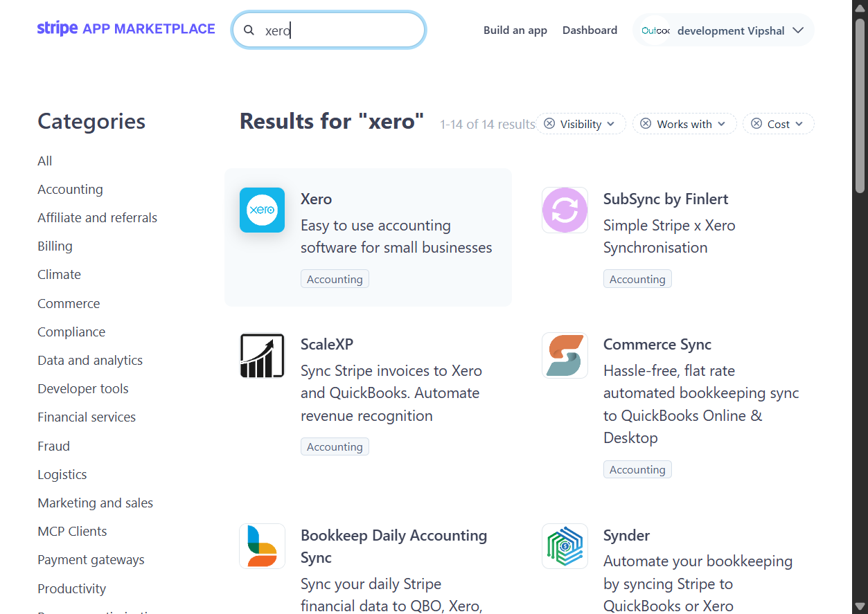
Task: Click the account avatar logo
Action: [655, 30]
